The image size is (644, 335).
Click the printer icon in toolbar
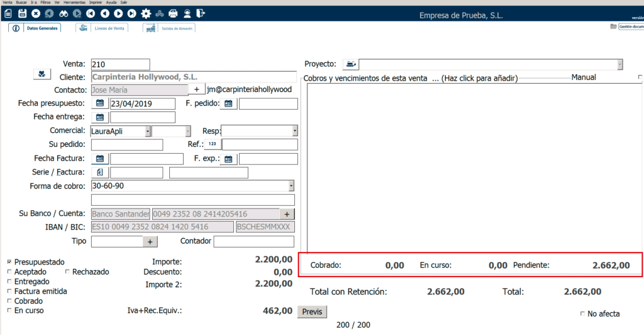(x=173, y=13)
